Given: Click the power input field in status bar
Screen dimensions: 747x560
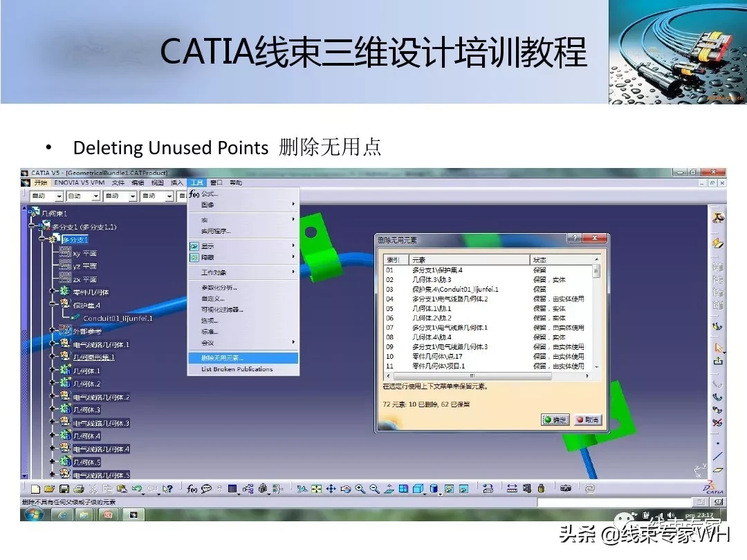Looking at the screenshot, I should (615, 502).
